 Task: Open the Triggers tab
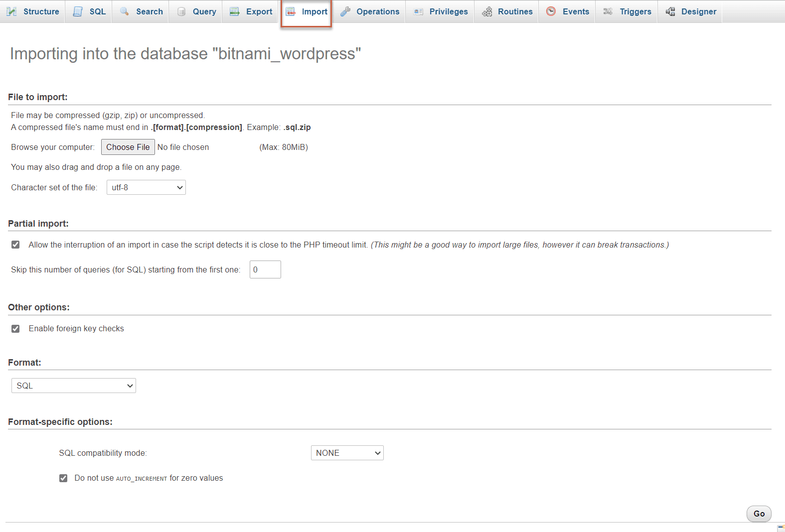(628, 11)
